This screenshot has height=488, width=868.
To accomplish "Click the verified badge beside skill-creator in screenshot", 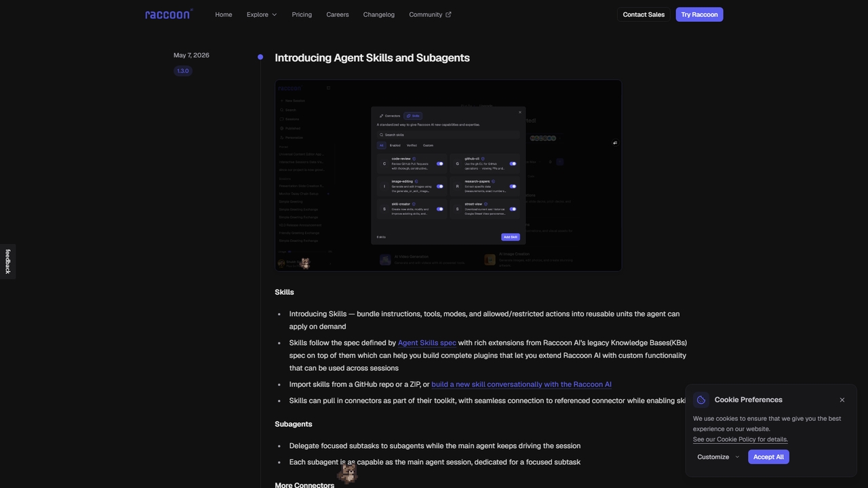I will [414, 204].
